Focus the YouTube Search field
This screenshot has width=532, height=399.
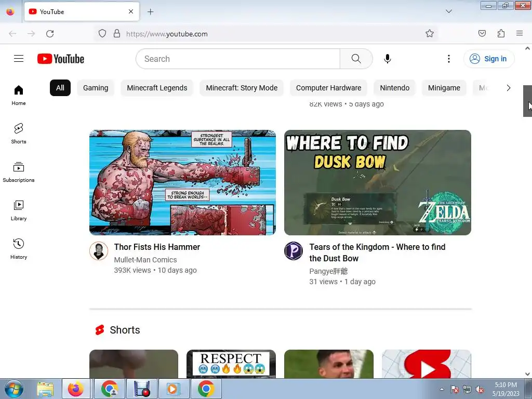click(x=238, y=59)
